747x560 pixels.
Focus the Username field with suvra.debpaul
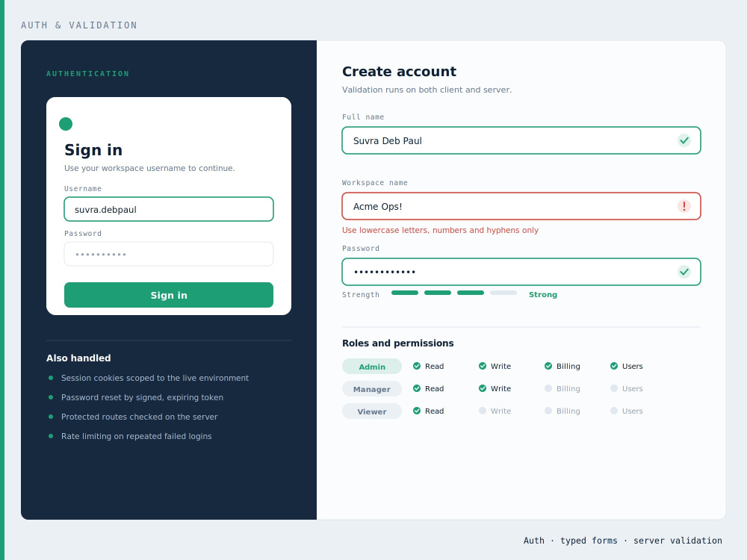169,209
